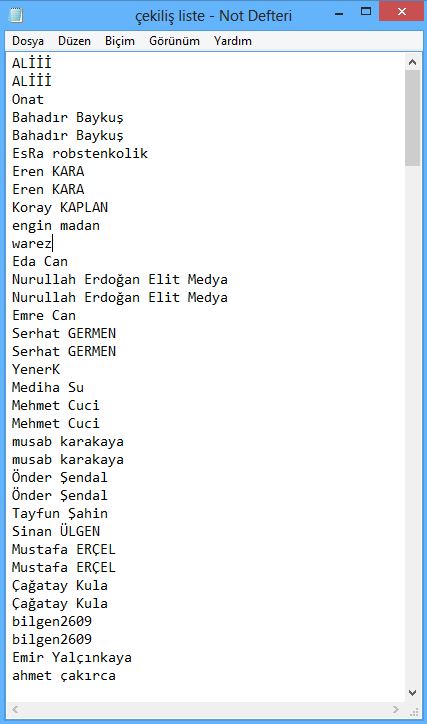Close the Not Defteri window
This screenshot has width=427, height=724.
402,12
